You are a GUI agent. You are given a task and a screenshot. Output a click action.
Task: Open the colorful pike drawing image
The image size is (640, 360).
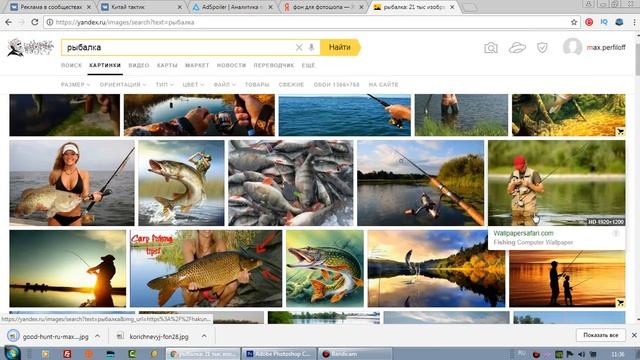coord(325,269)
